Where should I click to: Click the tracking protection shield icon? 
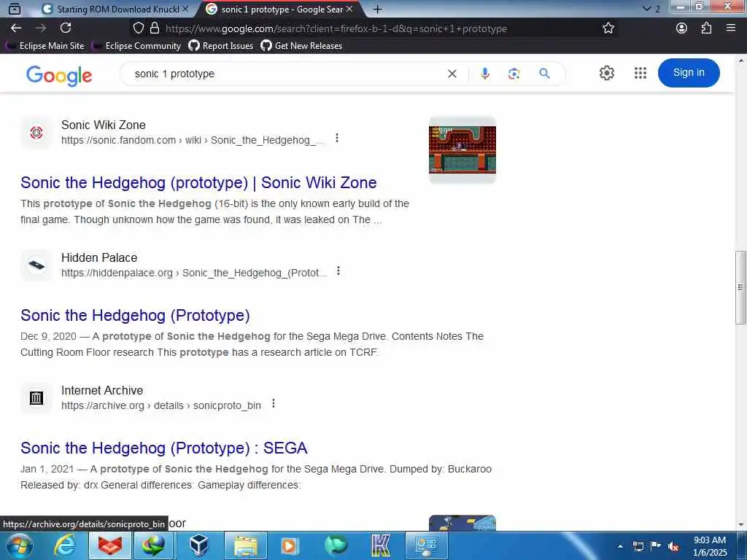tap(138, 28)
